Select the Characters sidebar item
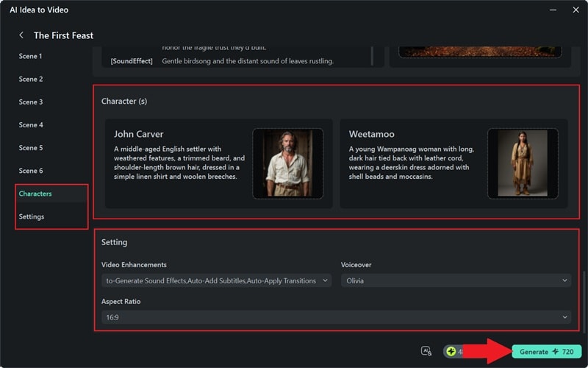Image resolution: width=588 pixels, height=368 pixels. (x=35, y=194)
